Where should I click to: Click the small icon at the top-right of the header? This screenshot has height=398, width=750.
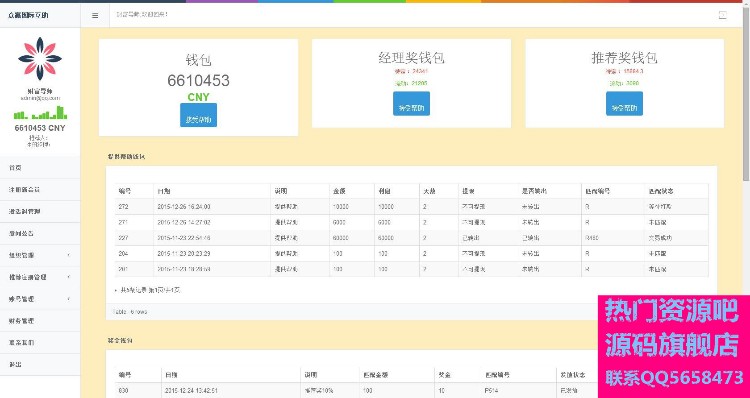click(x=723, y=15)
